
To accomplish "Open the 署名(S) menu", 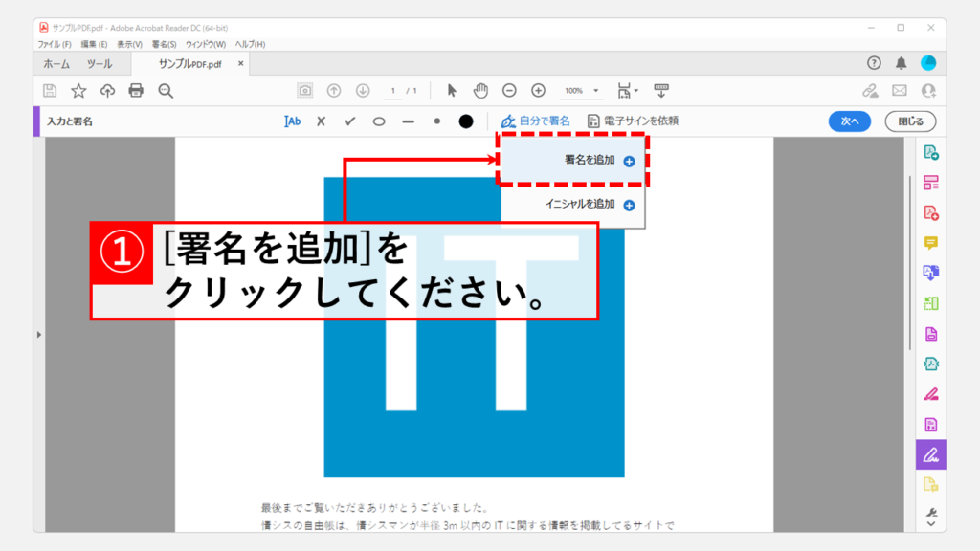I will [164, 44].
